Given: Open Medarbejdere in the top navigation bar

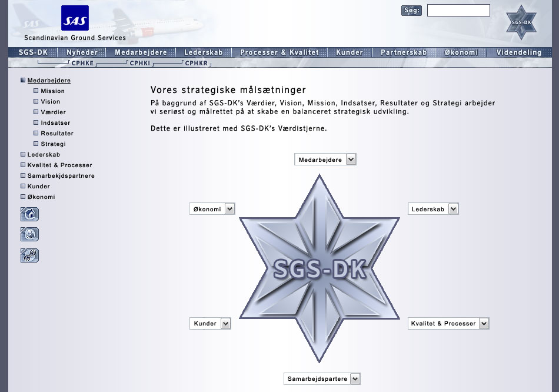Looking at the screenshot, I should coord(141,52).
